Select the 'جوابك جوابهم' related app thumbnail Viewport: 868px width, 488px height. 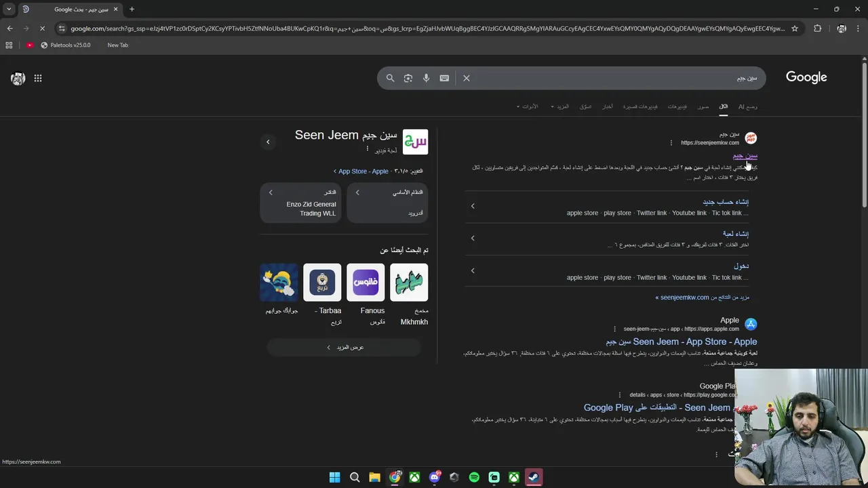[279, 282]
